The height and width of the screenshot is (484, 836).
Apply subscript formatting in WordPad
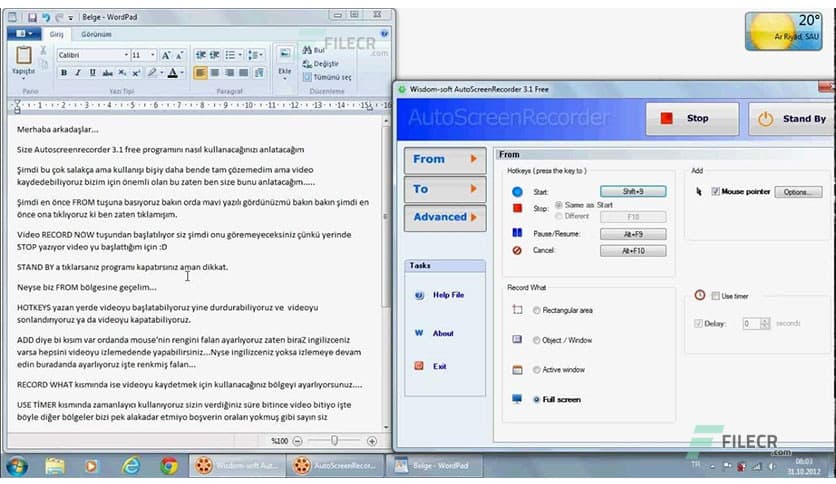click(x=122, y=72)
